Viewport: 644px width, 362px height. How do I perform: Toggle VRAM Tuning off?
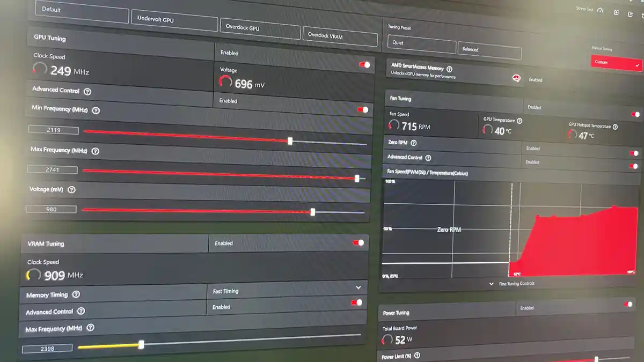pos(358,243)
